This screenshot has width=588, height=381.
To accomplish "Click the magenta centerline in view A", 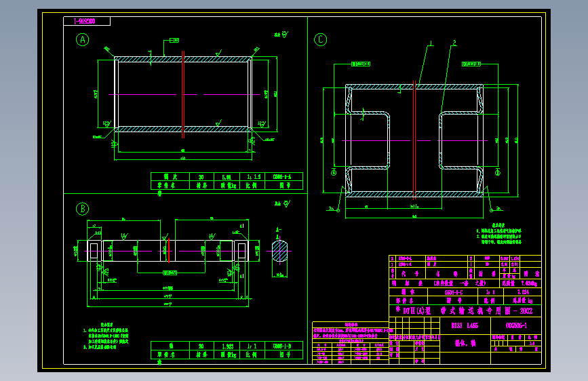I will tap(184, 94).
